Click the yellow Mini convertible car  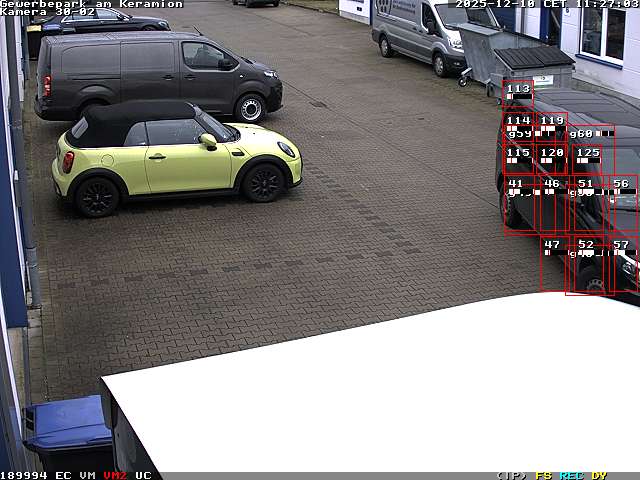click(175, 155)
